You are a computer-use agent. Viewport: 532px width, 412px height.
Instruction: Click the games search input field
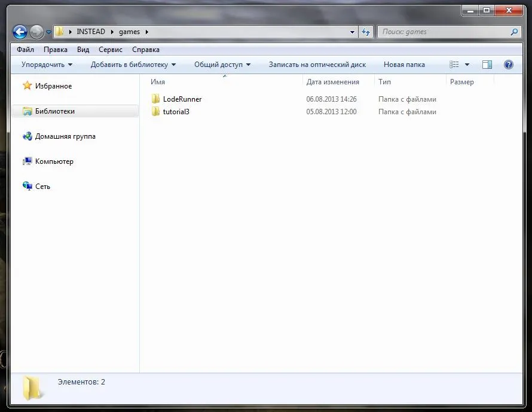coord(442,32)
